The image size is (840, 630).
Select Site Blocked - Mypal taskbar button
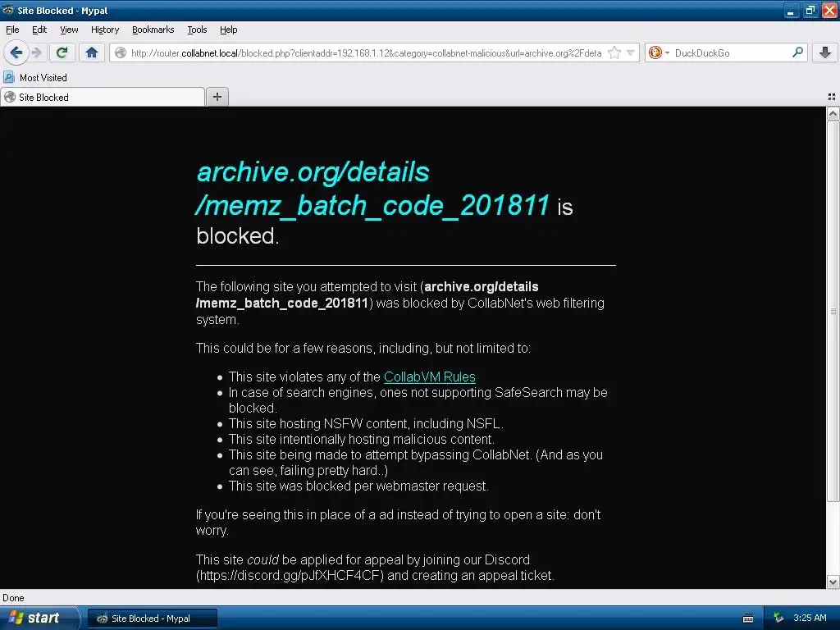click(152, 619)
